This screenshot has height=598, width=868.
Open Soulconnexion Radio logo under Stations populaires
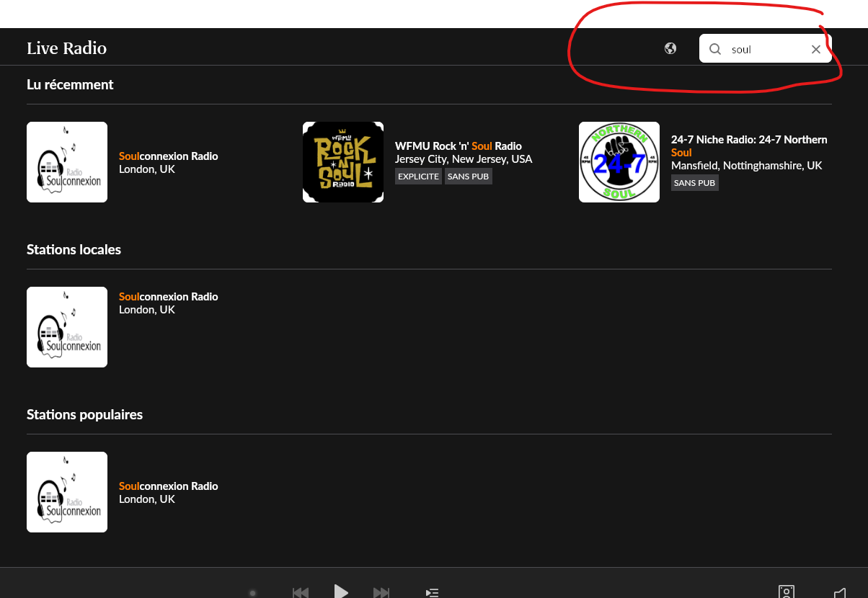(67, 492)
